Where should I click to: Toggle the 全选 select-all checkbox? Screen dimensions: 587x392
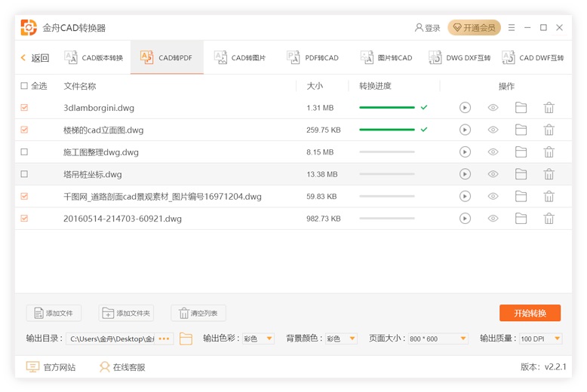coord(24,86)
